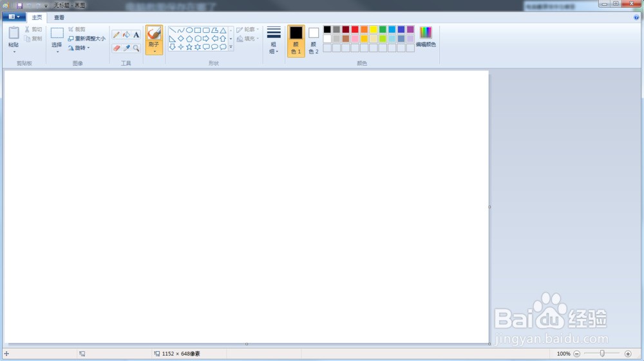Viewport: 644px width, 361px height.
Task: Choose the Right arrow shape
Action: (x=206, y=39)
